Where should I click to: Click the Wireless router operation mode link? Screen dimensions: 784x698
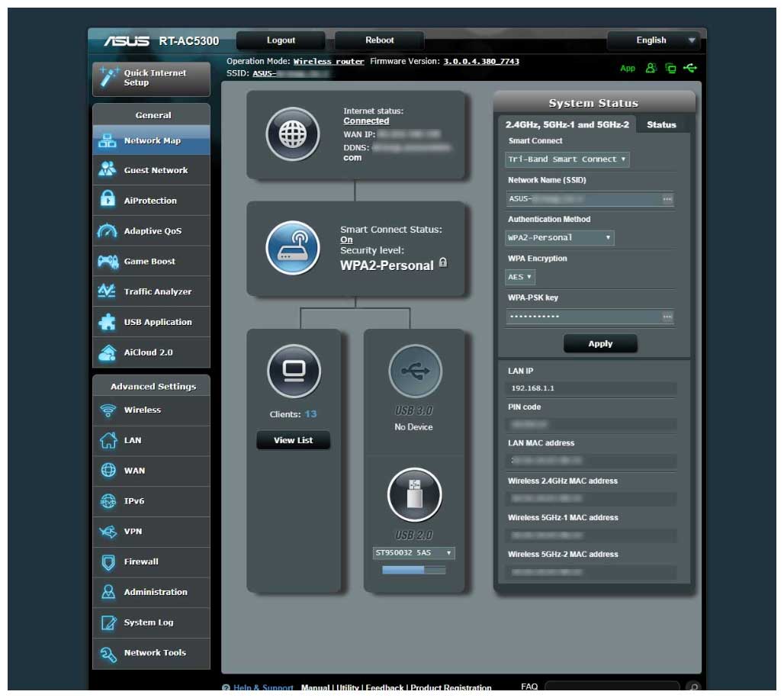[x=329, y=62]
